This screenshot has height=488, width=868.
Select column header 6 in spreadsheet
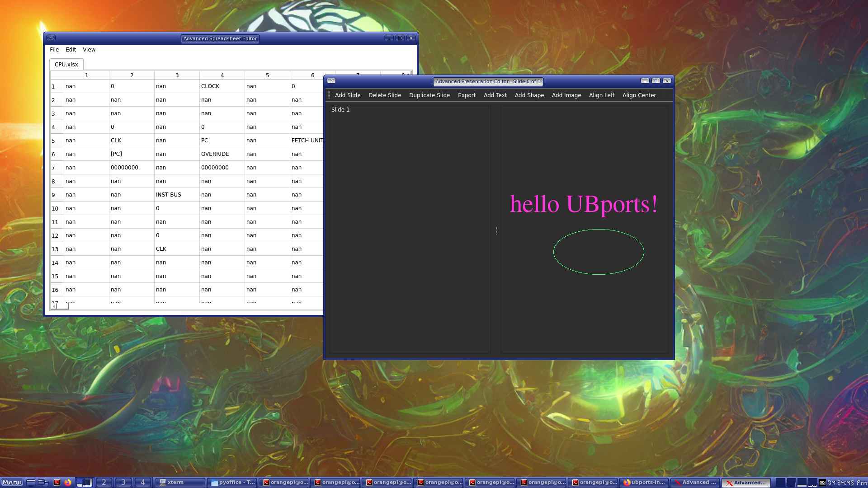point(312,75)
